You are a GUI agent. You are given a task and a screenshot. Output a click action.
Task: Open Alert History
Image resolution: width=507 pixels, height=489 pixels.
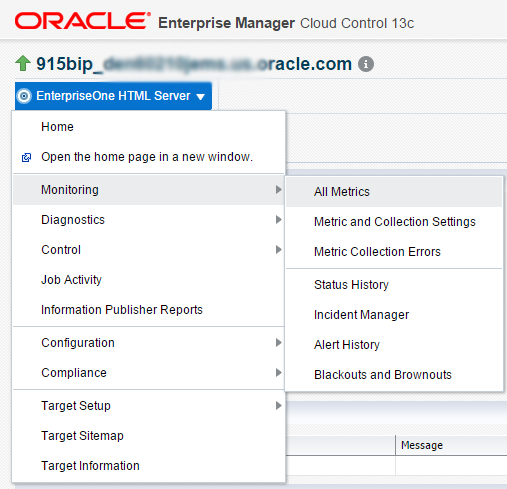[394, 345]
